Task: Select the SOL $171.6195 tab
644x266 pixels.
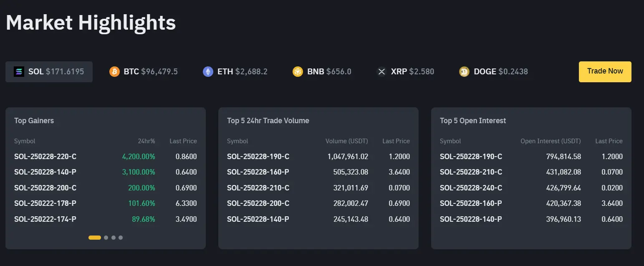Action: pos(49,72)
